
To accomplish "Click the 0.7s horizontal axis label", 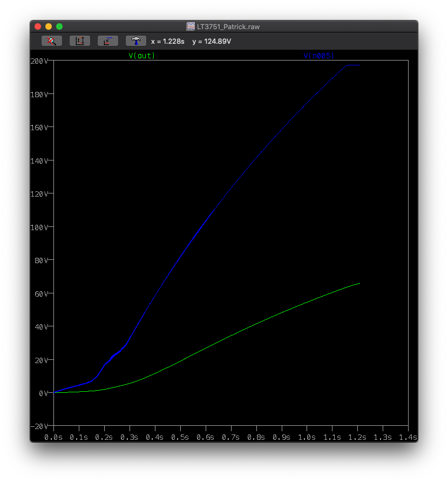I will [230, 437].
